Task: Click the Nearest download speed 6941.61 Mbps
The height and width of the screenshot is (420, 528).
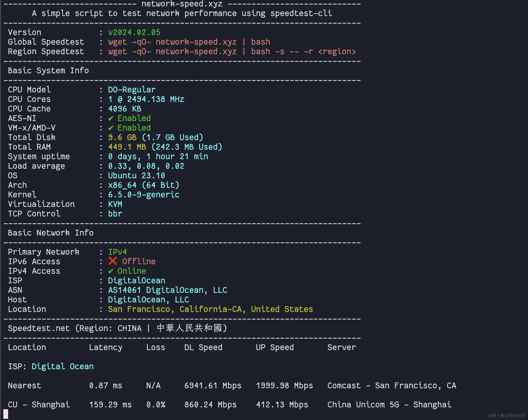Action: pos(213,386)
